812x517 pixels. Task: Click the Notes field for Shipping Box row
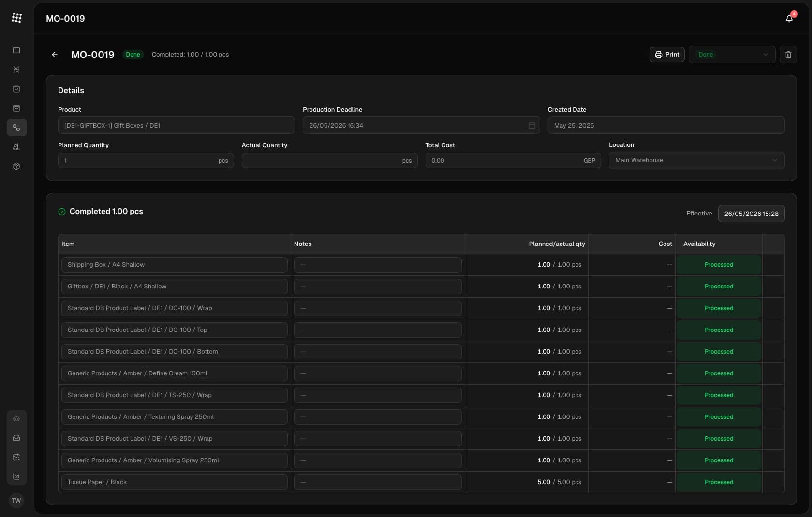pyautogui.click(x=378, y=265)
